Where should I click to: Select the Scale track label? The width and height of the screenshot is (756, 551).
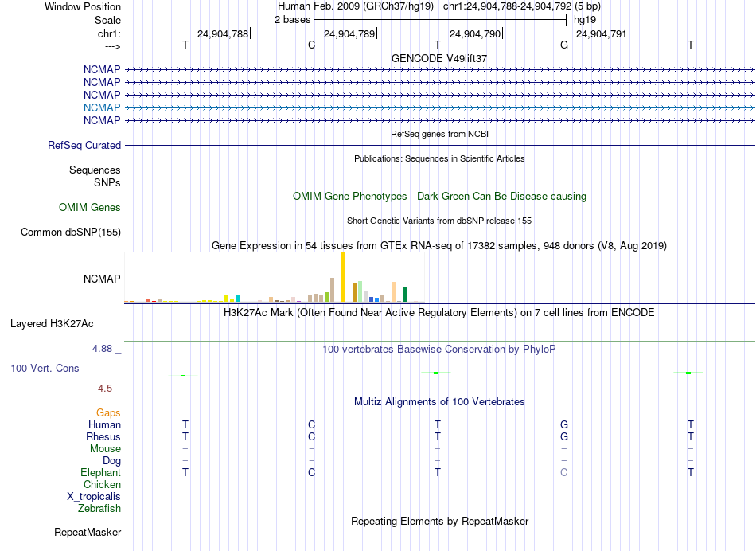(x=107, y=20)
